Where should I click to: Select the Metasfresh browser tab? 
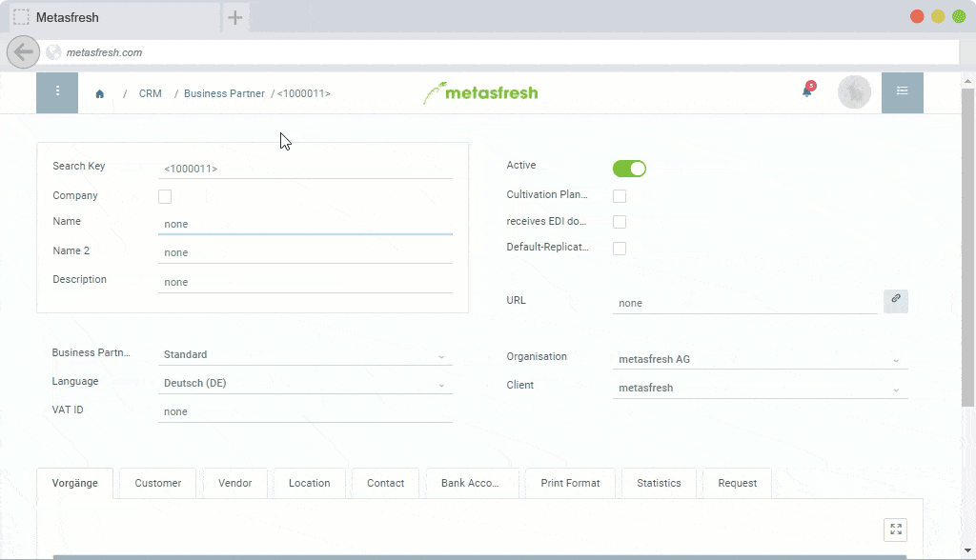click(x=115, y=17)
